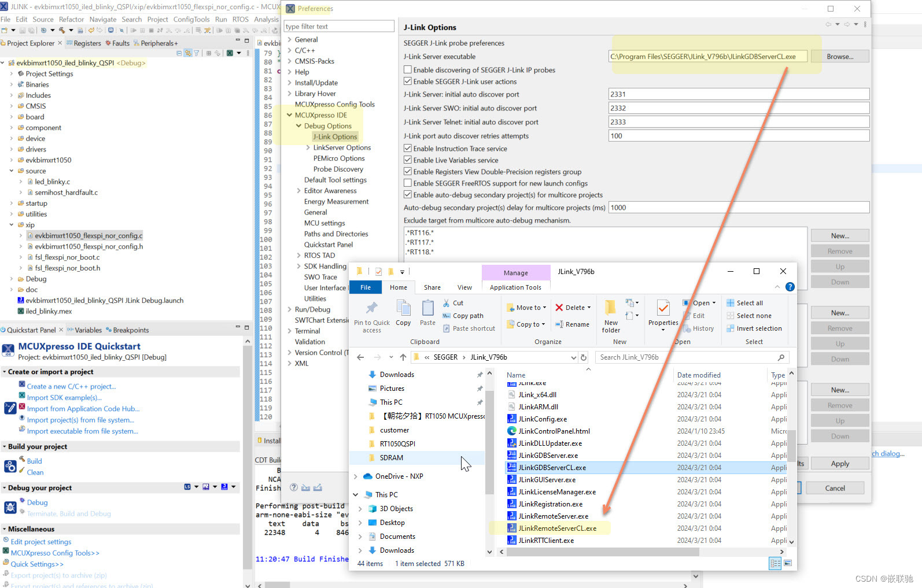Open the Explorer File tab
The height and width of the screenshot is (588, 922).
tap(366, 287)
